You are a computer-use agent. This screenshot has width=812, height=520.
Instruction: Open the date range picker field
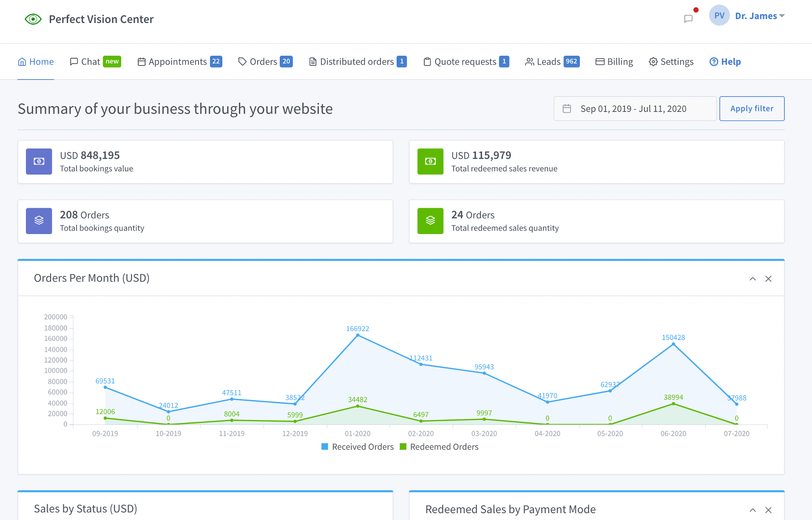click(635, 109)
